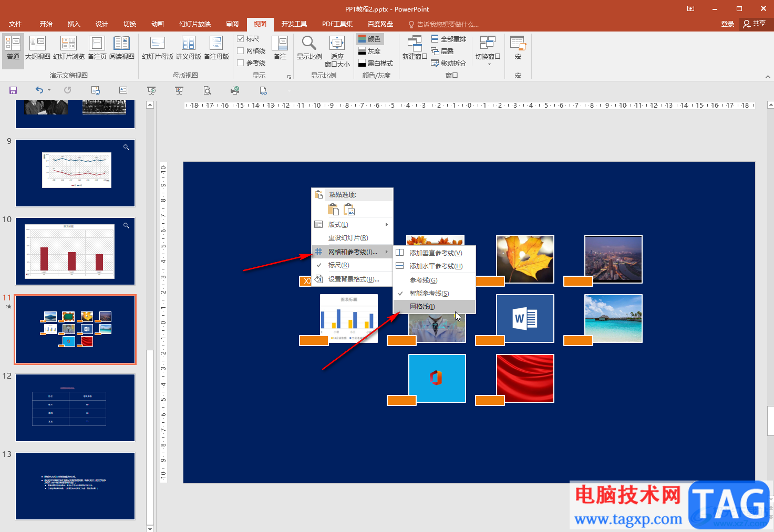
Task: Click the Tell me search box
Action: 444,25
